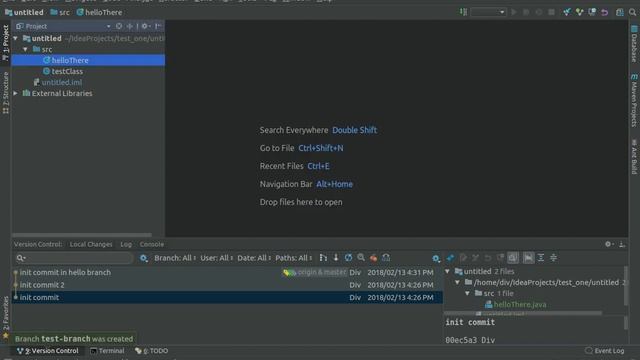This screenshot has height=360, width=640.
Task: Click the VCS Update Project icon
Action: click(x=567, y=12)
